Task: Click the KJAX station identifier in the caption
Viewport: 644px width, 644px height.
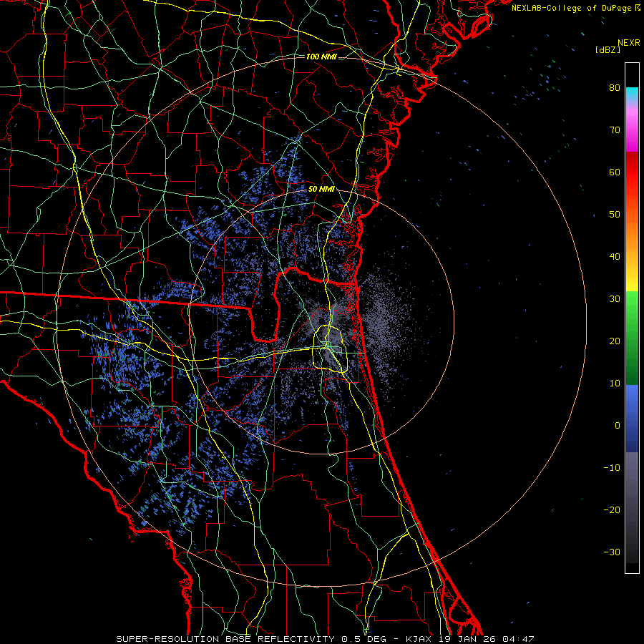Action: [x=420, y=639]
